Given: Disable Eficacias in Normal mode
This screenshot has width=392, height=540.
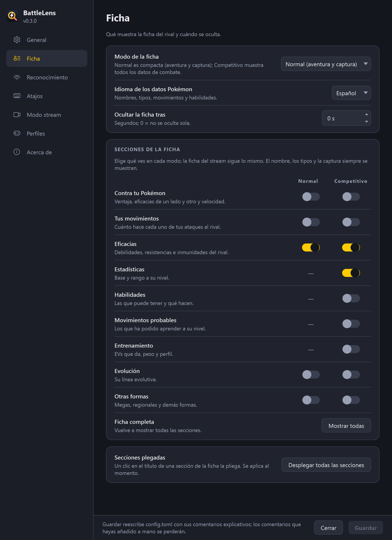Looking at the screenshot, I should pyautogui.click(x=311, y=247).
